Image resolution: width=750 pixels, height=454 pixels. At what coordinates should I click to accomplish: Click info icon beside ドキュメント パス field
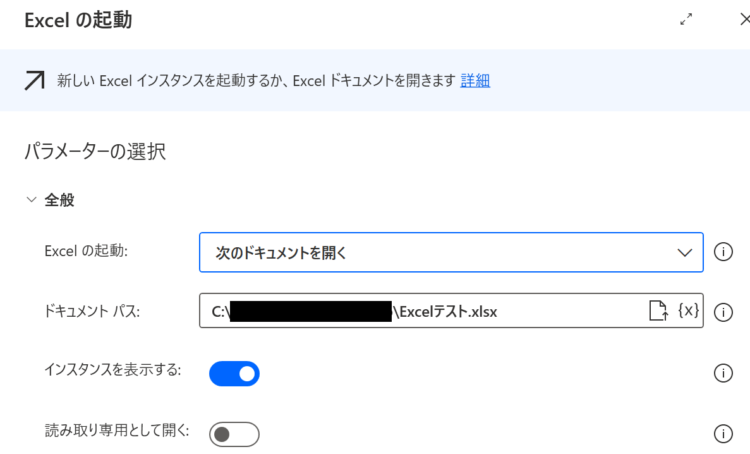pyautogui.click(x=723, y=312)
